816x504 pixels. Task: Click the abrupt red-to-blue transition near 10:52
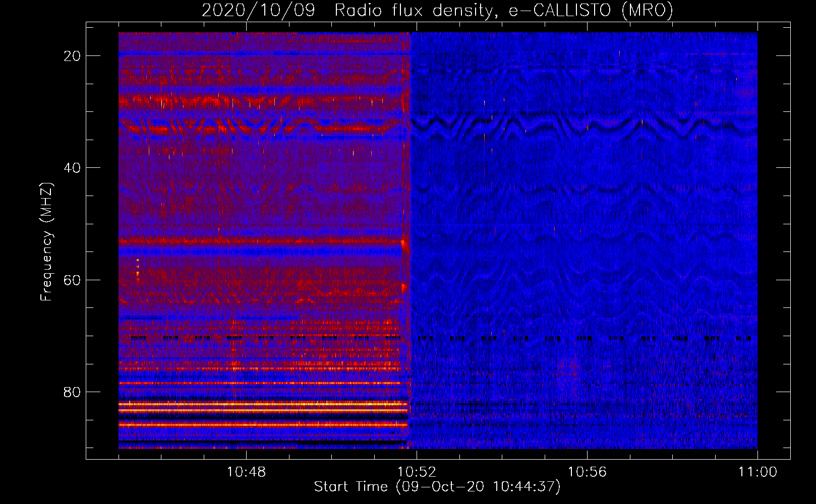click(x=409, y=240)
